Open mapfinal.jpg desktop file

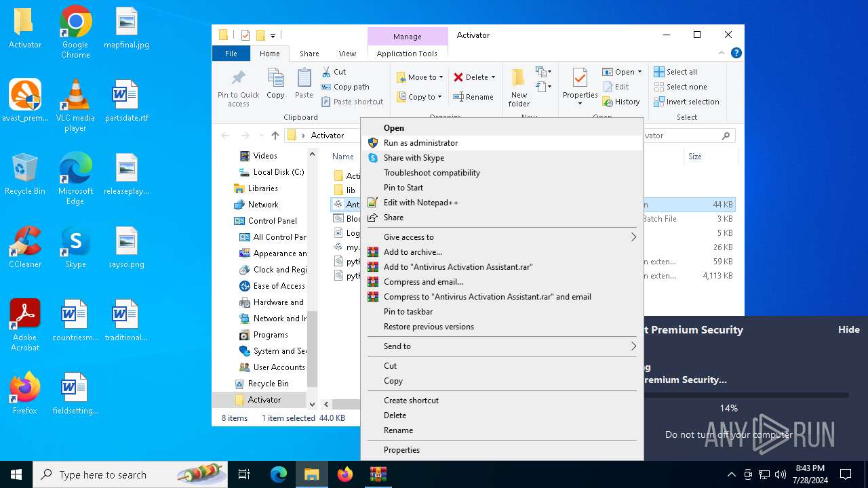(126, 28)
